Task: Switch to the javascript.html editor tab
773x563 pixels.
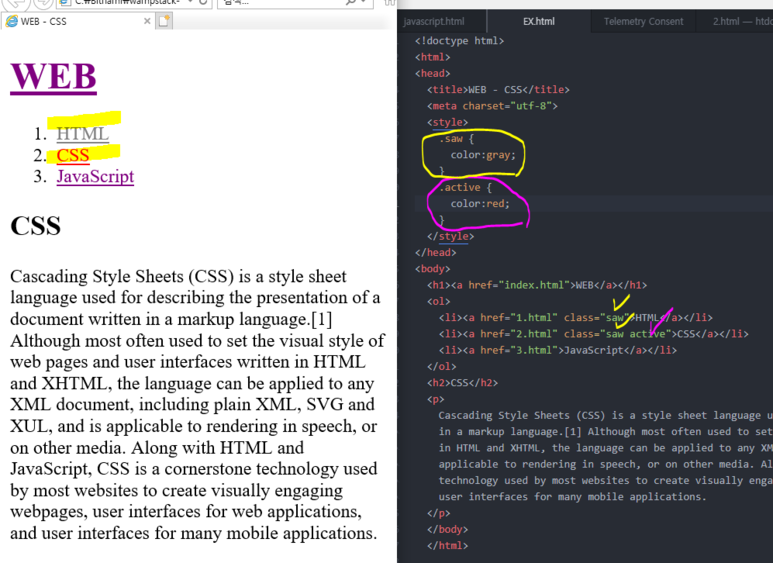Action: click(434, 22)
